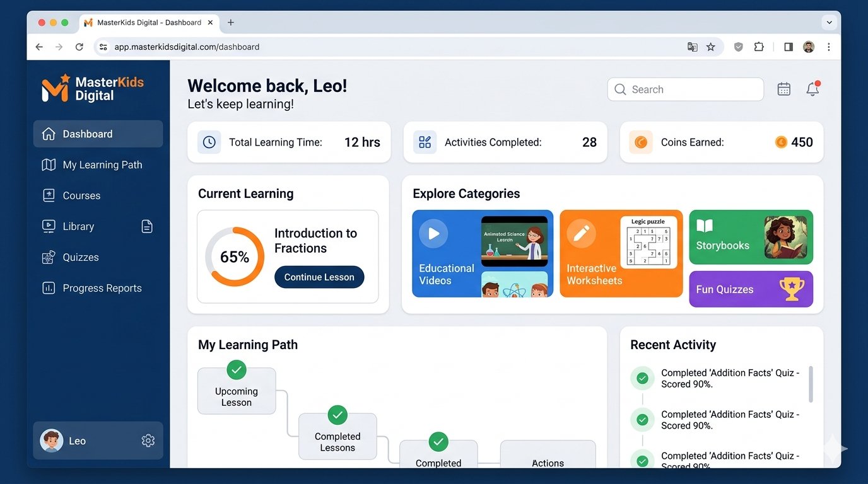This screenshot has width=868, height=484.
Task: Go back in browser
Action: click(39, 47)
